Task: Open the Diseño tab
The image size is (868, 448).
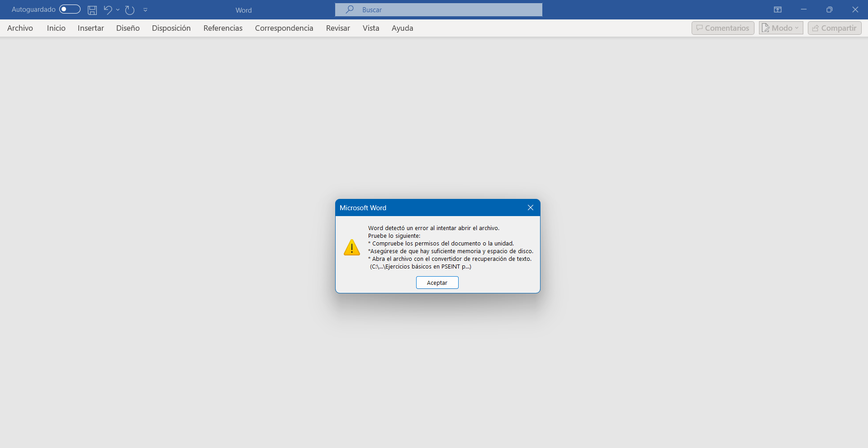Action: click(x=128, y=28)
